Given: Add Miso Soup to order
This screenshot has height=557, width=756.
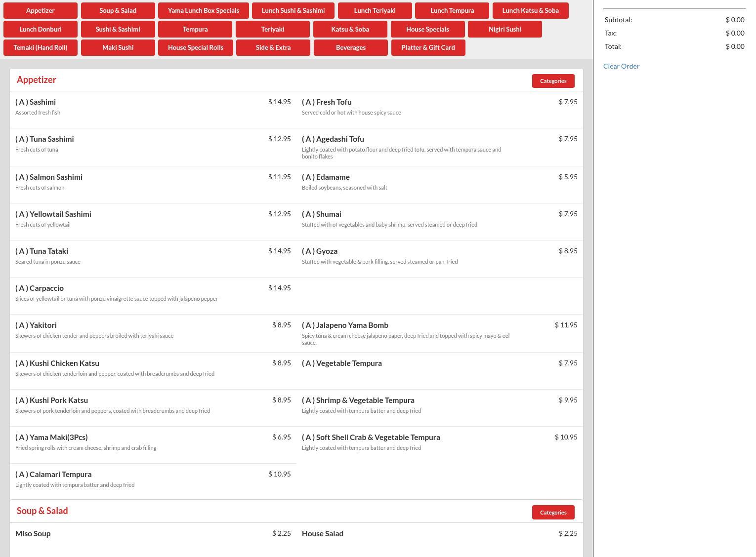Looking at the screenshot, I should point(153,538).
